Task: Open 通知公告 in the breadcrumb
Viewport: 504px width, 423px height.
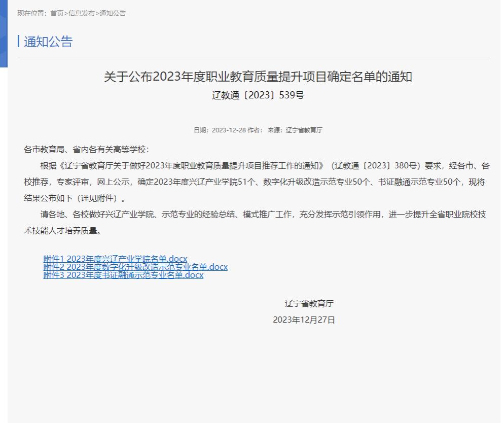Action: (113, 13)
